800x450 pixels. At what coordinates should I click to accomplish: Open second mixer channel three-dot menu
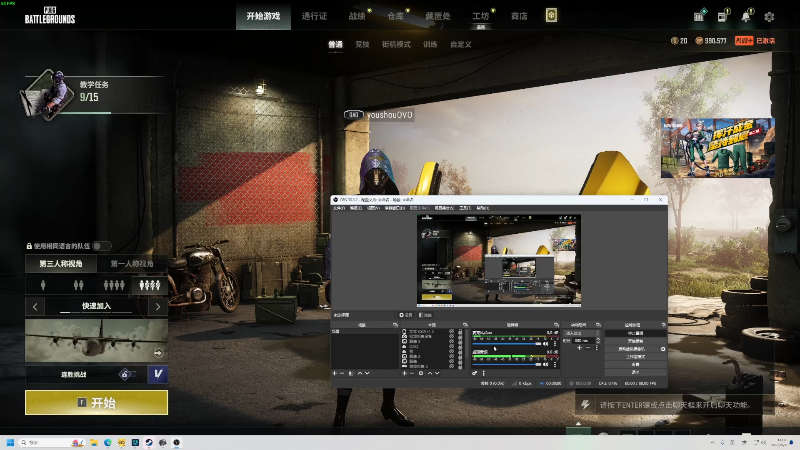tap(555, 365)
